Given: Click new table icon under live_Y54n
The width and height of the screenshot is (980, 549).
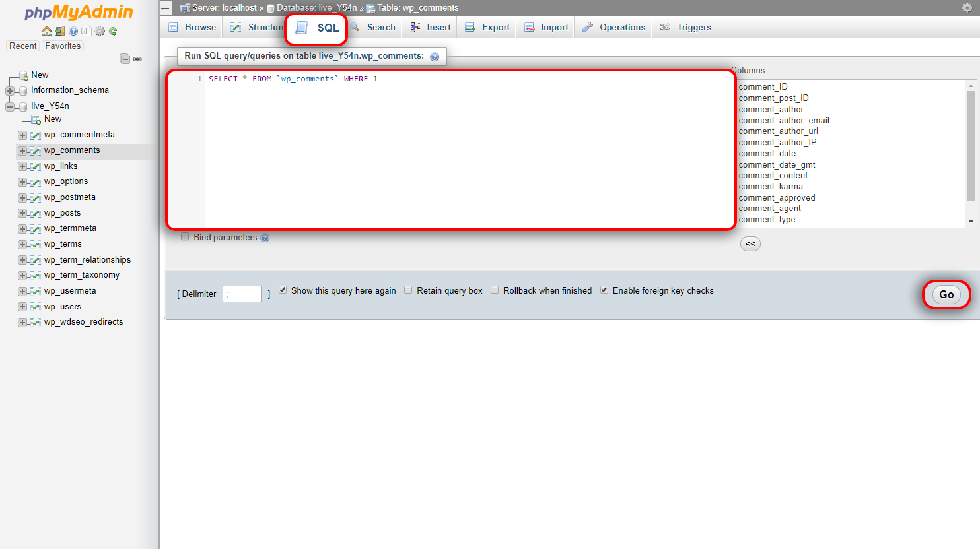Looking at the screenshot, I should pyautogui.click(x=36, y=119).
